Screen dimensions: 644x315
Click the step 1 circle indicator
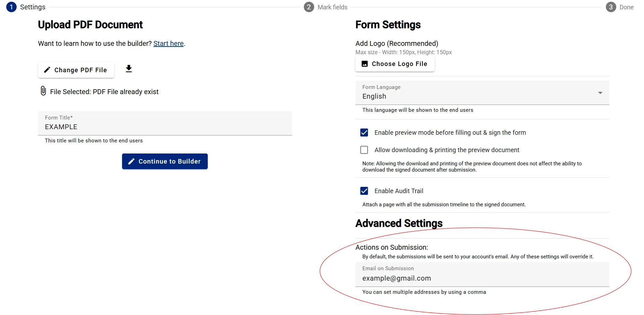coord(11,7)
